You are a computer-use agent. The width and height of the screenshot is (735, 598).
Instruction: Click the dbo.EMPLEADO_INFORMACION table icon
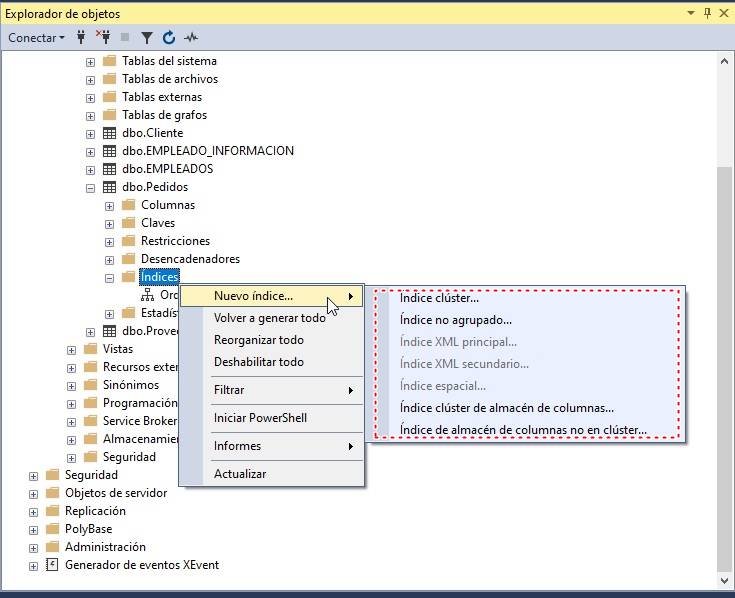point(109,151)
